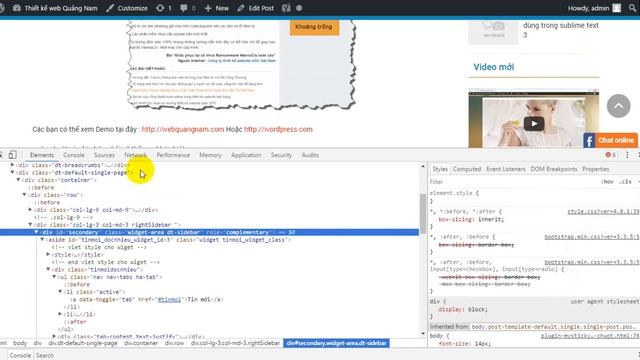Image resolution: width=640 pixels, height=360 pixels.
Task: Collapse the selected div#secondary node
Action: (36, 232)
